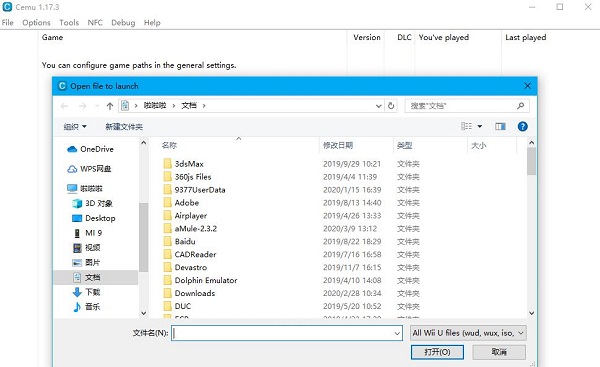Open view options dropdown arrow

[x=479, y=126]
